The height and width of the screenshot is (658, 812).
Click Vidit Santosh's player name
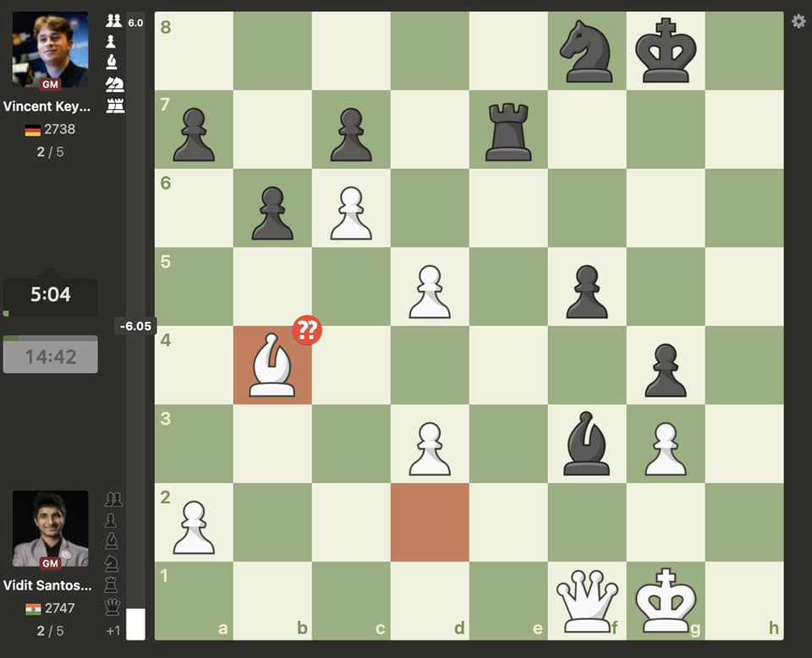coord(47,585)
